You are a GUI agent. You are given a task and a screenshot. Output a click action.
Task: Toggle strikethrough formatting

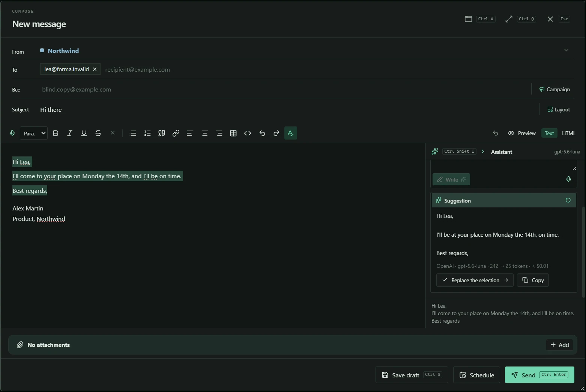point(98,133)
